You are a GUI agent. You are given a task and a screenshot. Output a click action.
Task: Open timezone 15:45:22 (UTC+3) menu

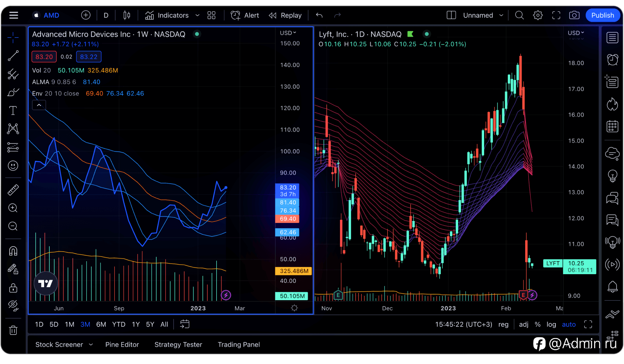point(464,325)
